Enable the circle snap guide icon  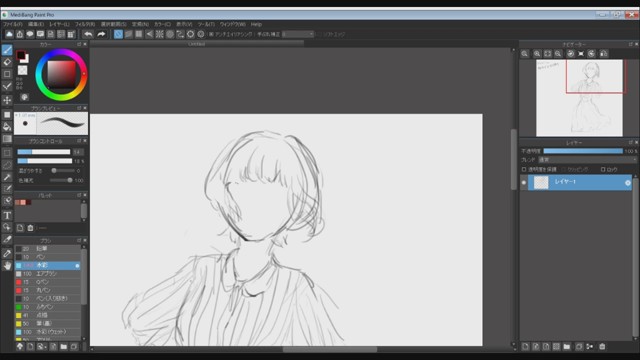point(170,34)
